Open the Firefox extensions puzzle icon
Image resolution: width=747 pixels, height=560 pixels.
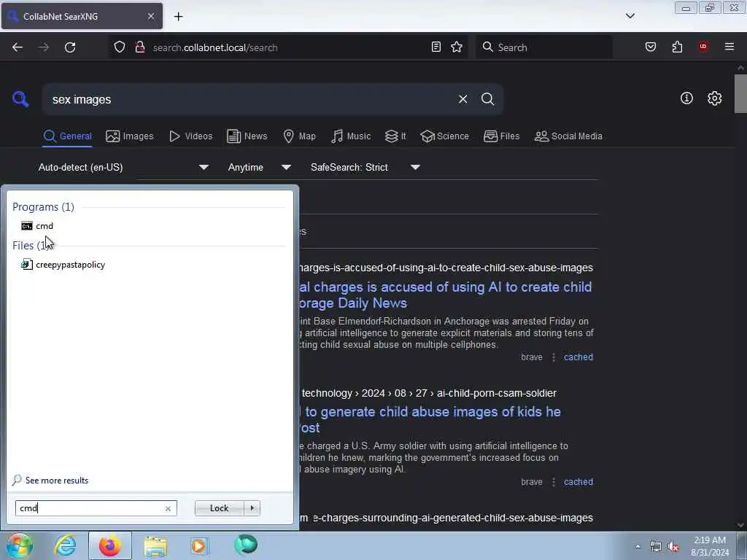tap(677, 47)
